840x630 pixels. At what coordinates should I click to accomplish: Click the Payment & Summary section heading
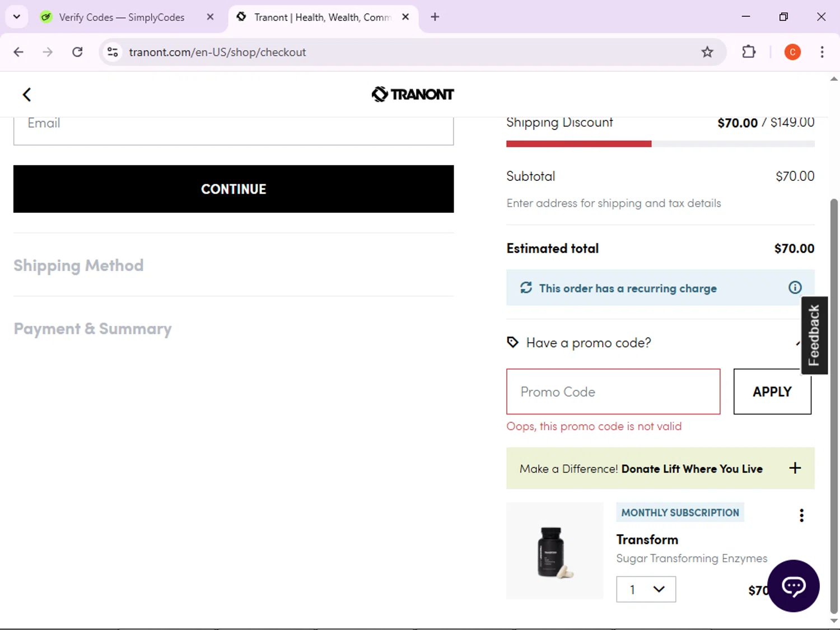[x=92, y=329]
